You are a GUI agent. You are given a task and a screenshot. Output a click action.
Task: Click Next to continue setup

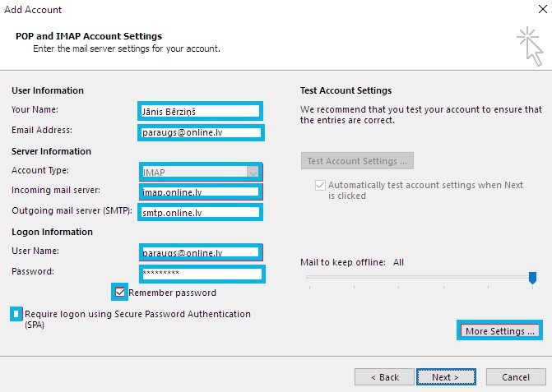446,377
